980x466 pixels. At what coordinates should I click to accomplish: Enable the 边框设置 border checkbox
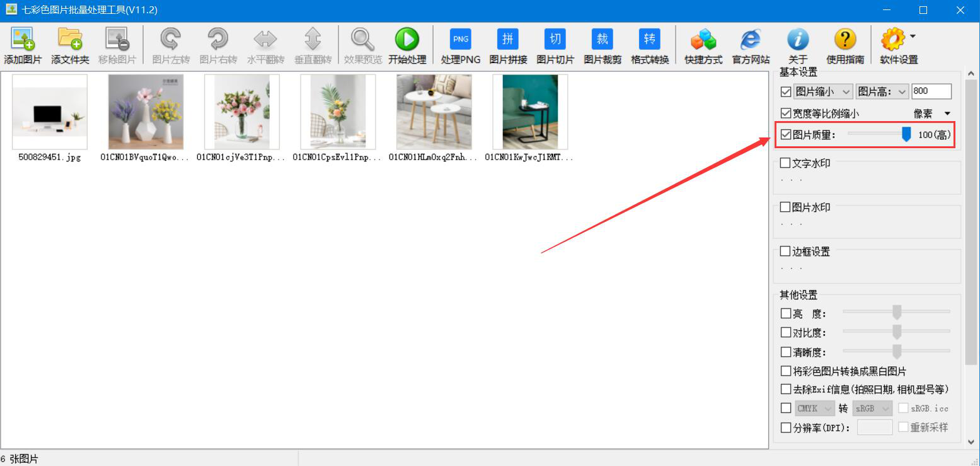pos(785,251)
